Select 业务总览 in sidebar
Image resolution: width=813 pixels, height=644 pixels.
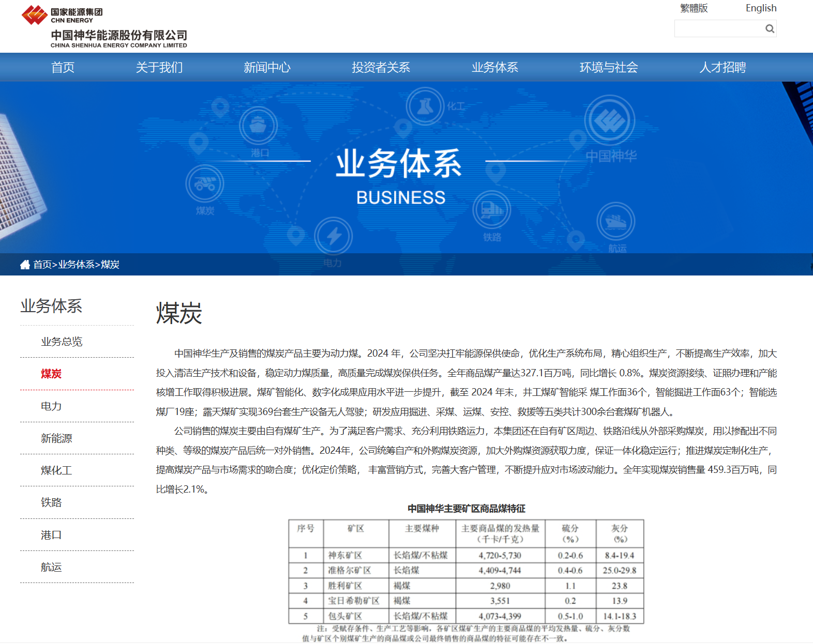point(62,342)
